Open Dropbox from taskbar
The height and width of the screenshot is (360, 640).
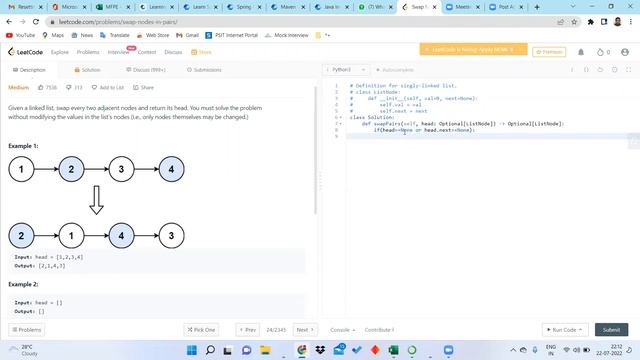pos(320,350)
